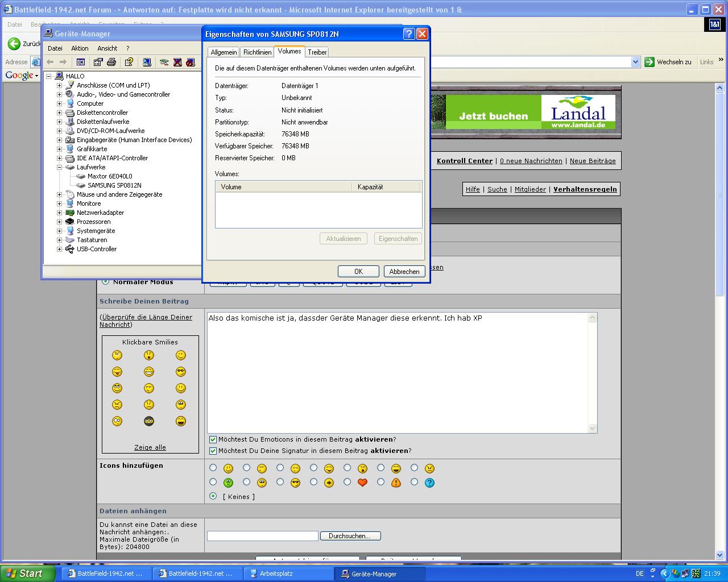Image resolution: width=728 pixels, height=582 pixels.
Task: Select SAMSUNG SP0812N drive in tree
Action: (114, 185)
